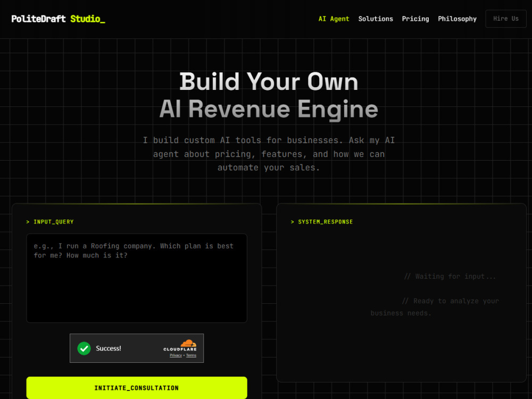Go to the Solutions nav link
Screen dimensions: 532x399
[x=376, y=19]
